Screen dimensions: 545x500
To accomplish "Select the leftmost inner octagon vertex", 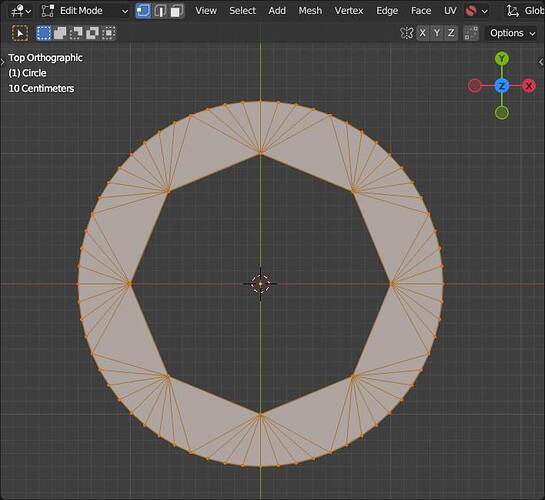I will (x=129, y=284).
